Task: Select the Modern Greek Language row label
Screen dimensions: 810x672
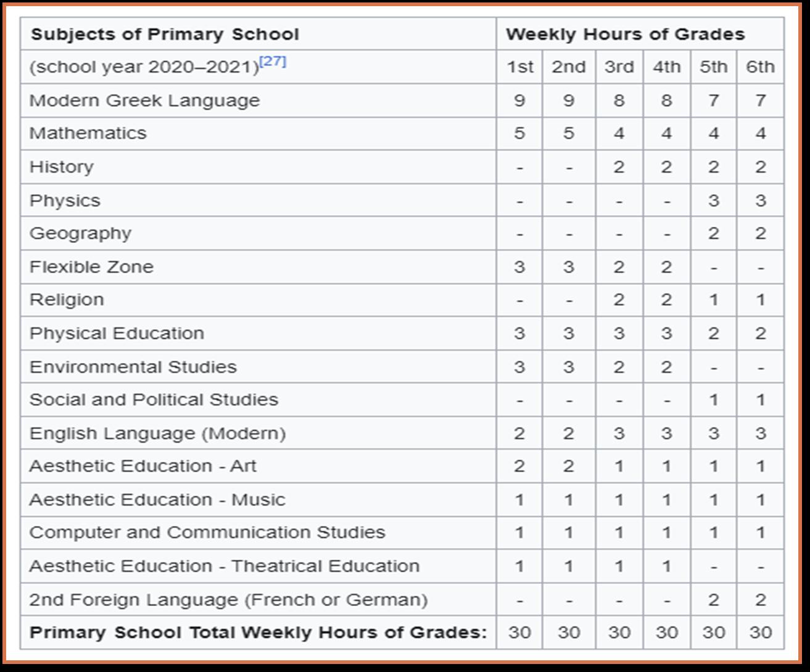Action: point(144,100)
